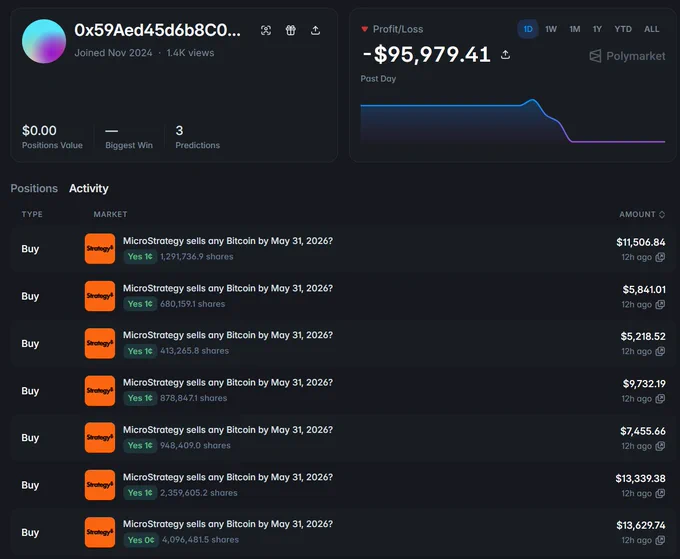Open market title in the $13,339.38 row
The width and height of the screenshot is (680, 559).
tap(228, 477)
